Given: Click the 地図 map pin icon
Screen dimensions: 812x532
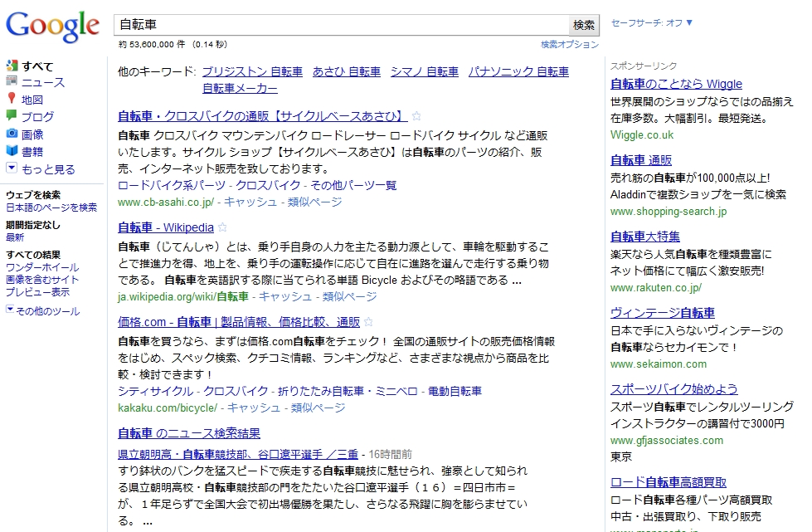Looking at the screenshot, I should pyautogui.click(x=12, y=99).
